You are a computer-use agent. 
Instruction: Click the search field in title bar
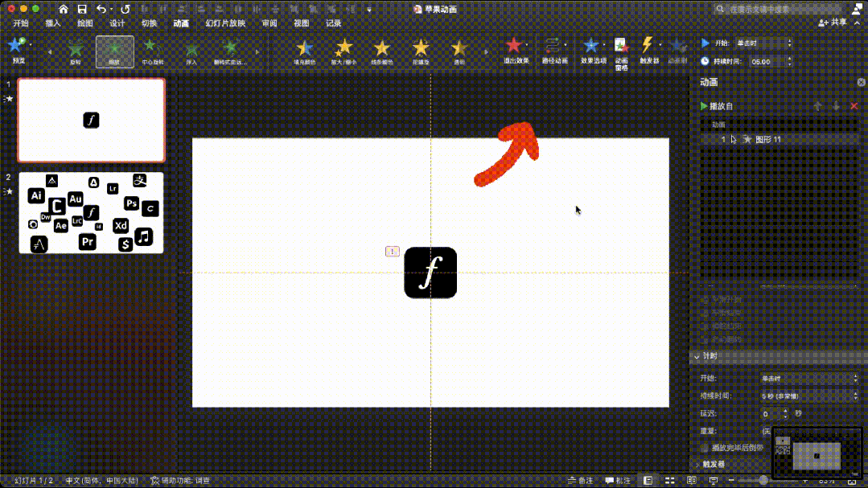[x=778, y=9]
